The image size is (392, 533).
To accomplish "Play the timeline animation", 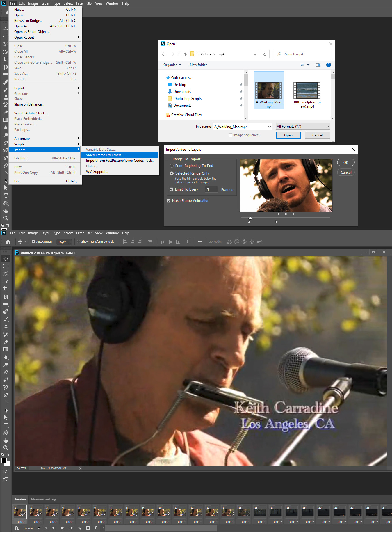I will coord(62,528).
